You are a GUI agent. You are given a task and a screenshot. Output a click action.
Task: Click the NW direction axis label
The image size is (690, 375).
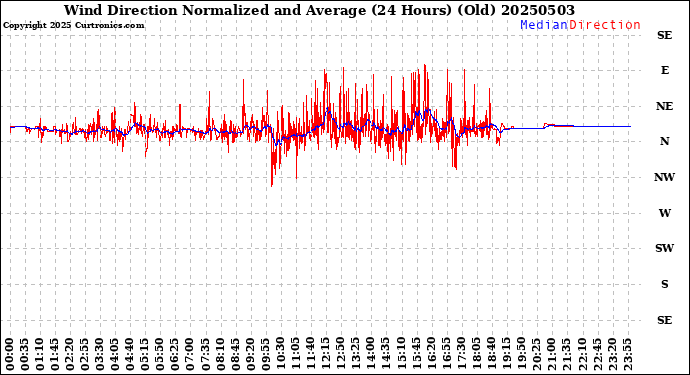(x=664, y=177)
